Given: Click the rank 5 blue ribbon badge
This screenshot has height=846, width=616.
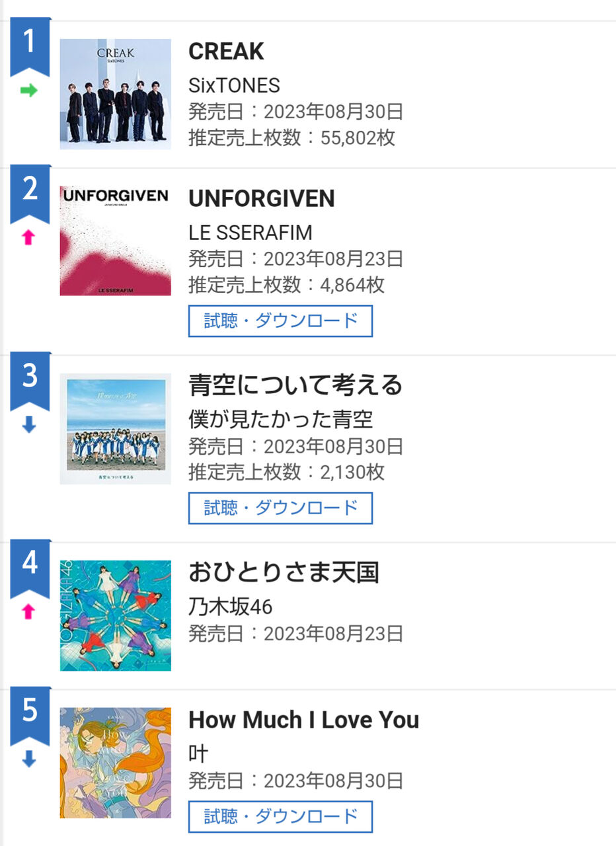Looking at the screenshot, I should [30, 714].
